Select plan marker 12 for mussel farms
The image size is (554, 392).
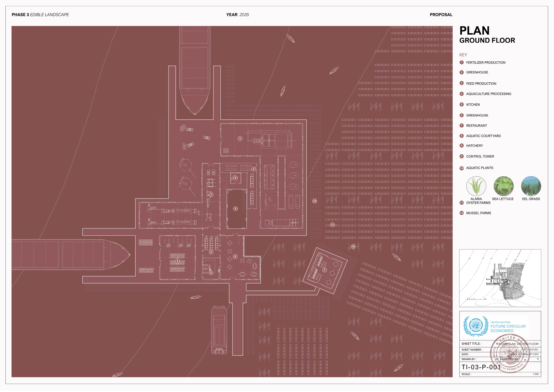314,201
